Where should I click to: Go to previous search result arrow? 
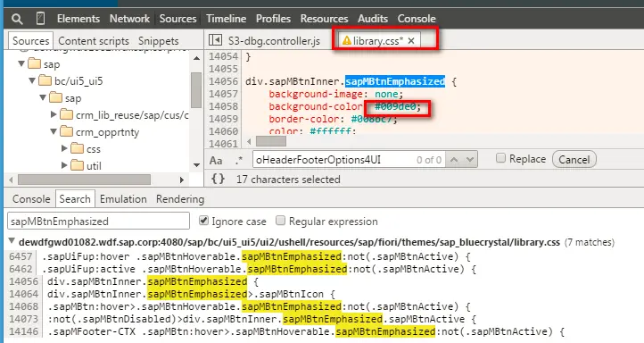pyautogui.click(x=454, y=160)
